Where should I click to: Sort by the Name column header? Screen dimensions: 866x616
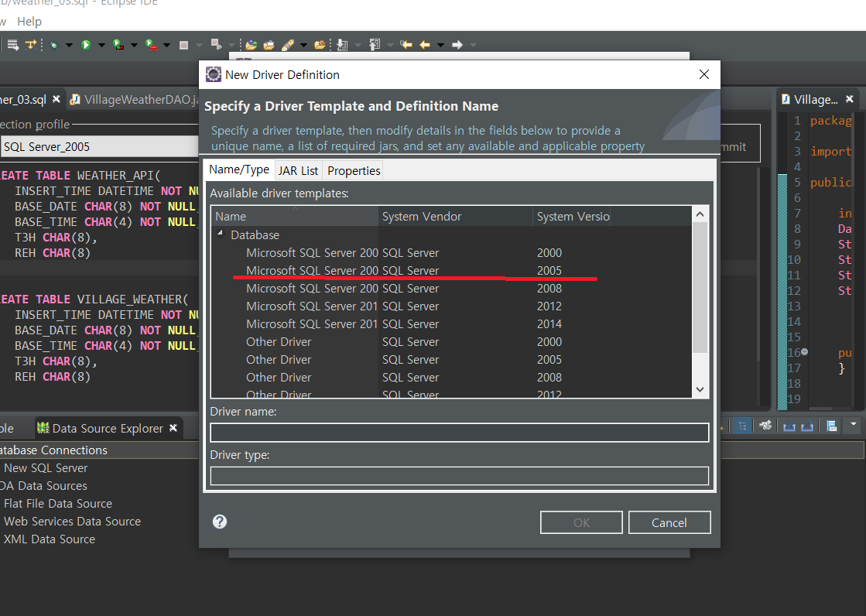295,216
